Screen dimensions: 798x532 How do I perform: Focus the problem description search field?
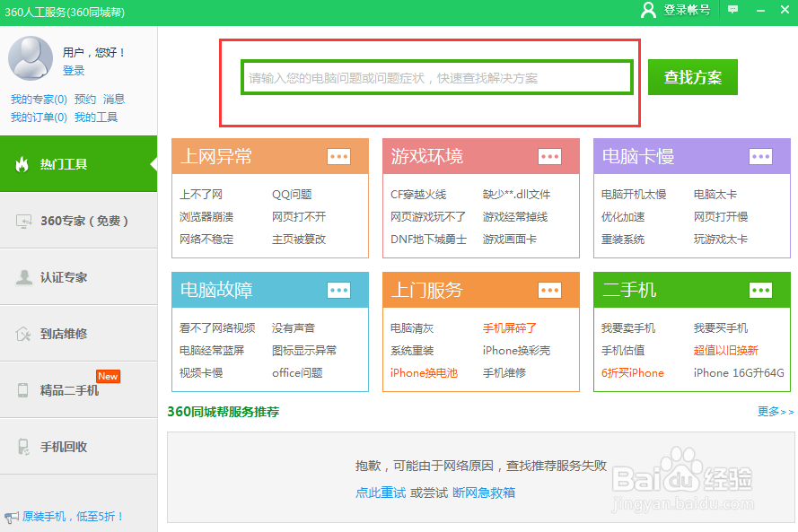coord(437,78)
